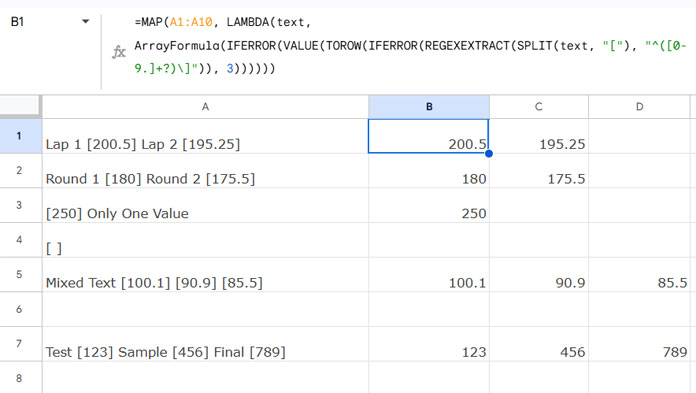Select cell with value 200.5
Viewport: 696px width, 393px height.
pos(429,136)
